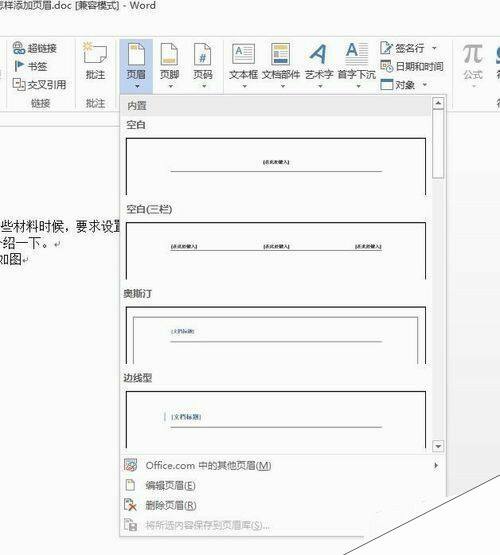Click the 链接 ribbon group label
Image resolution: width=500 pixels, height=555 pixels.
coord(40,103)
